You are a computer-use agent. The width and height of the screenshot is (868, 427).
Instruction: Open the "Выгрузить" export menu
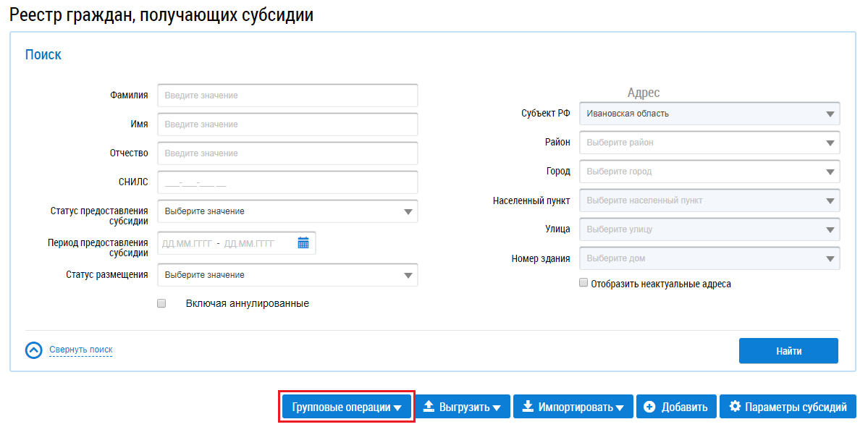click(462, 407)
